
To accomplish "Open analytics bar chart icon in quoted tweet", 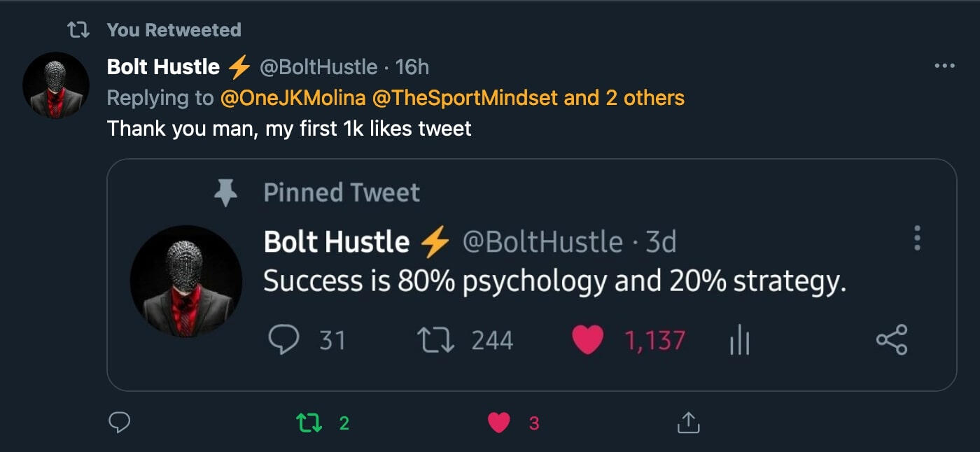I will tap(739, 341).
